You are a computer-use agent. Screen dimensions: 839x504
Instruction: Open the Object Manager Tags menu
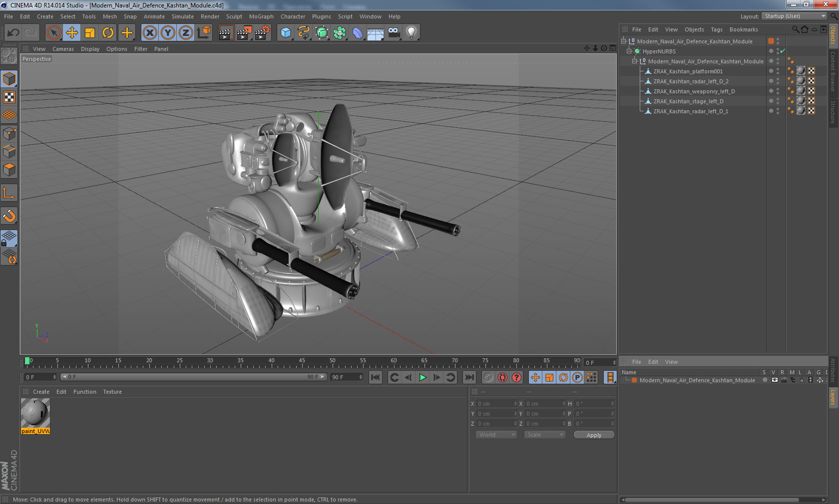point(717,29)
